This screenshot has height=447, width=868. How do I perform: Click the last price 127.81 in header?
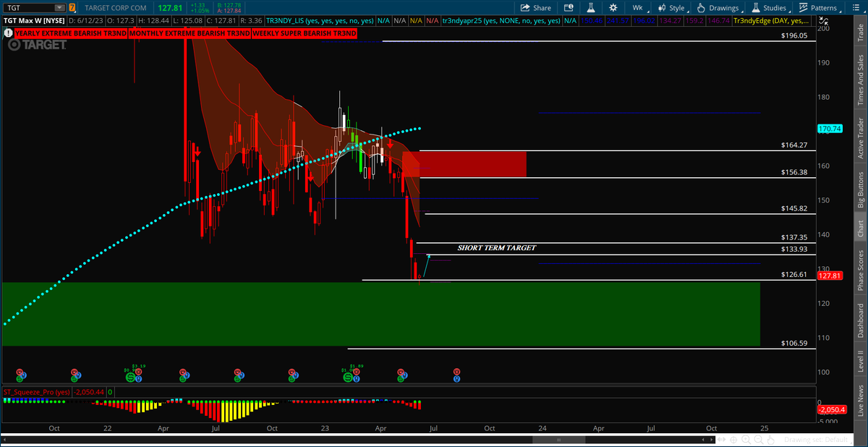170,7
